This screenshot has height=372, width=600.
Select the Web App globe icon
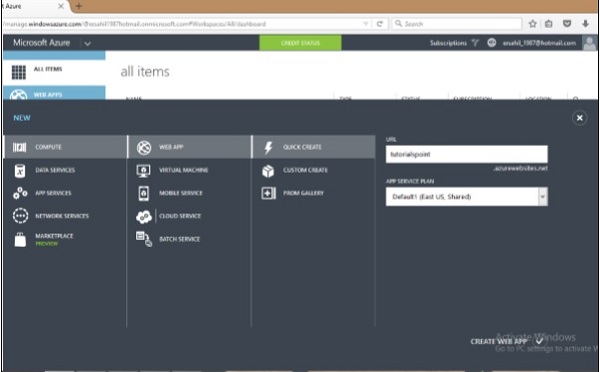pyautogui.click(x=144, y=147)
